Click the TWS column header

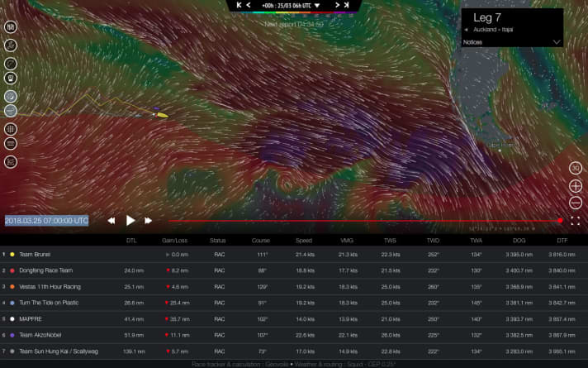tap(390, 241)
